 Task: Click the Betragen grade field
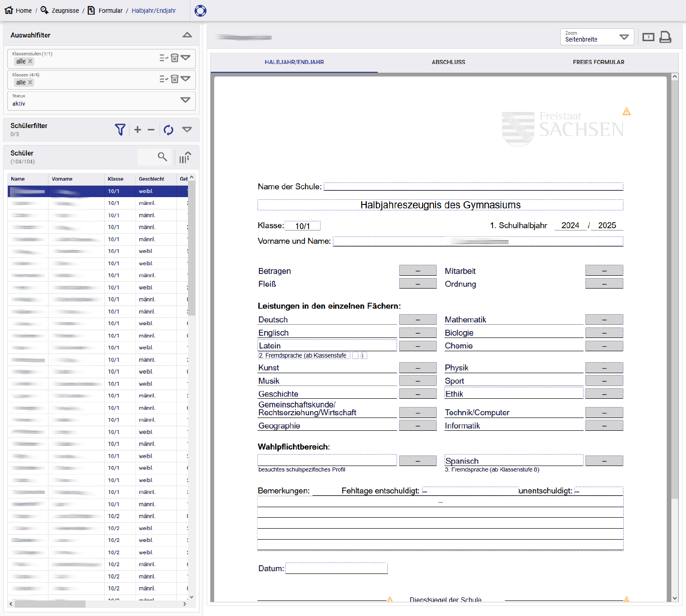[418, 271]
